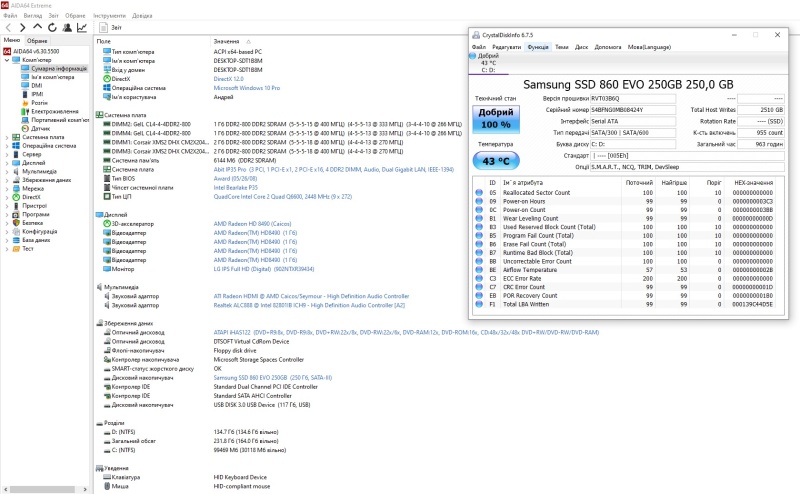800x494 pixels.
Task: Expand the Дисплей tree node
Action: click(x=7, y=163)
